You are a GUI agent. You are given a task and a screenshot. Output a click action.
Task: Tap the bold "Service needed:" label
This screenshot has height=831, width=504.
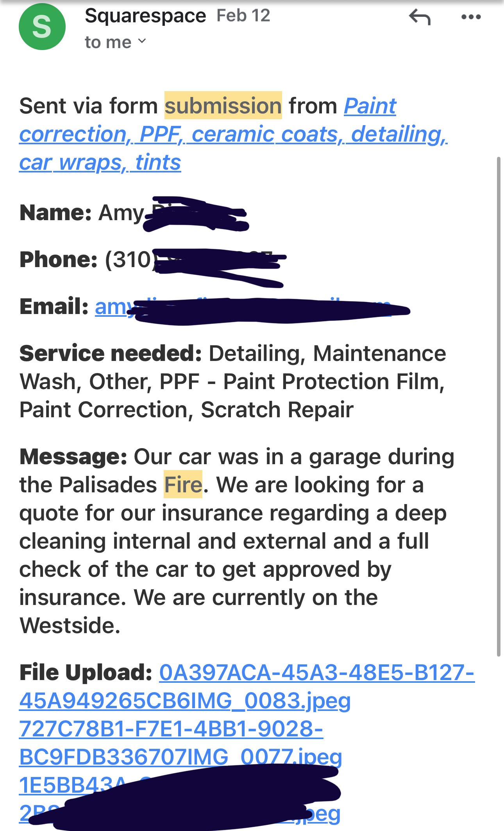[x=111, y=354]
